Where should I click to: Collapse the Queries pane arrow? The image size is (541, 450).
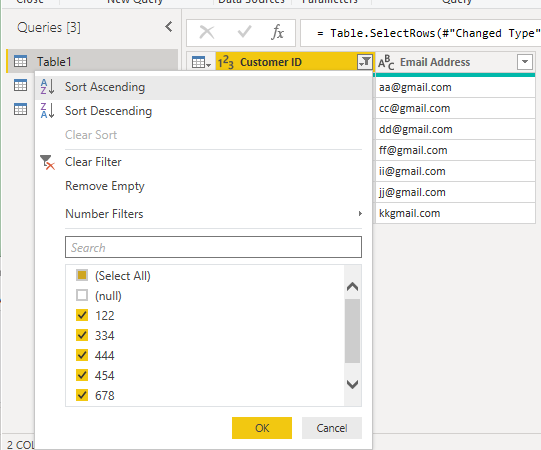coord(169,27)
